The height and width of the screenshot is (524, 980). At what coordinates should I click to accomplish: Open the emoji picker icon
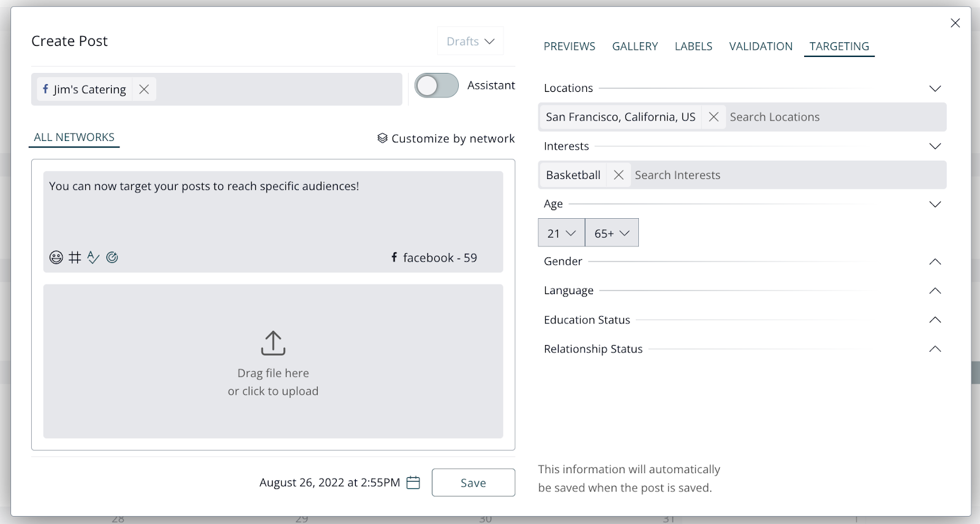click(56, 257)
